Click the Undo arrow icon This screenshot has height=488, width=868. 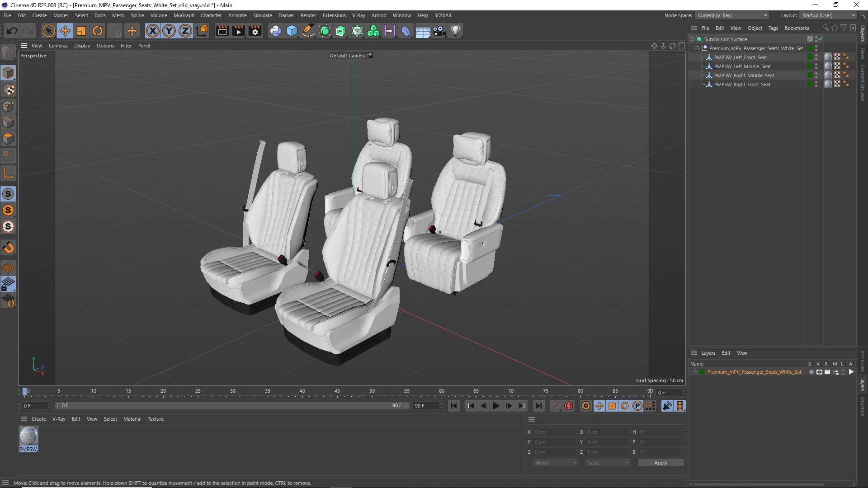pyautogui.click(x=12, y=31)
